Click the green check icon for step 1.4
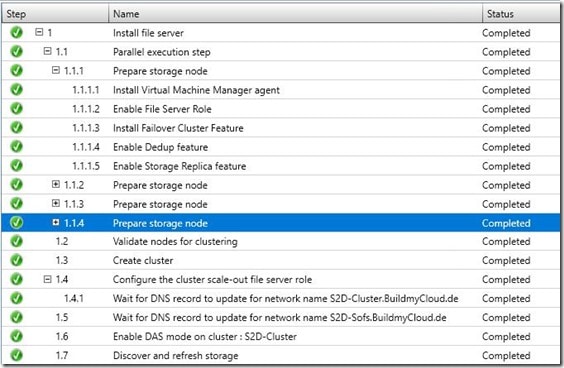564x368 pixels. tap(16, 279)
